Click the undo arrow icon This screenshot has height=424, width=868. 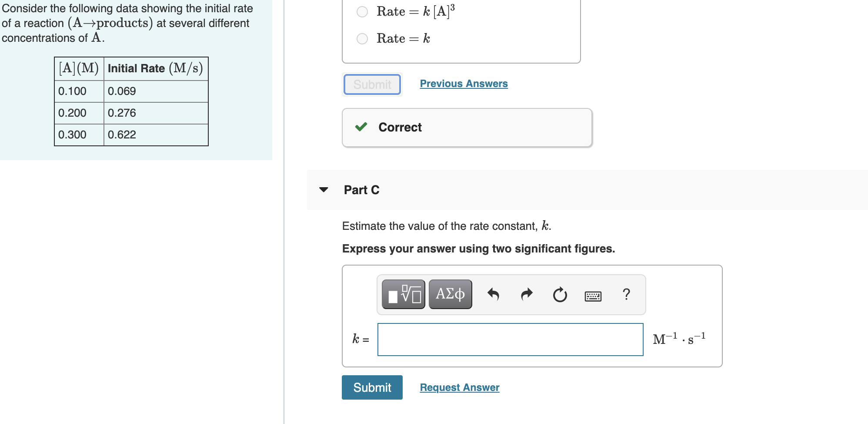(x=493, y=295)
